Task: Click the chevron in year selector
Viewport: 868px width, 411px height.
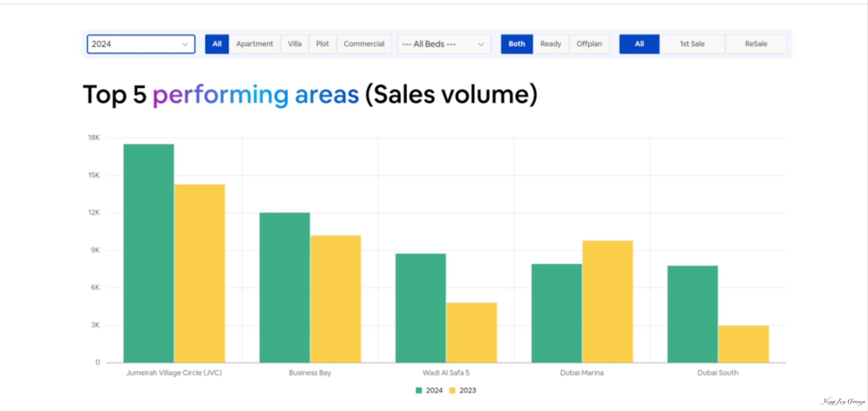Action: [185, 45]
